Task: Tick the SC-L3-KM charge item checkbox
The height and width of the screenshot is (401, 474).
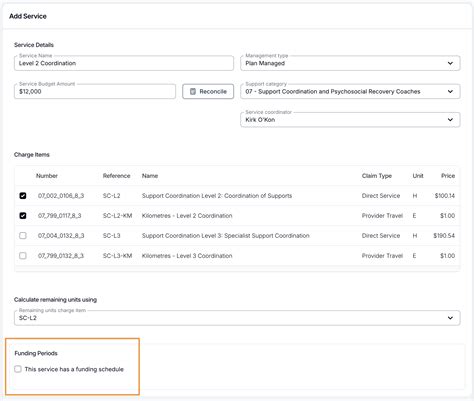Action: pos(23,256)
